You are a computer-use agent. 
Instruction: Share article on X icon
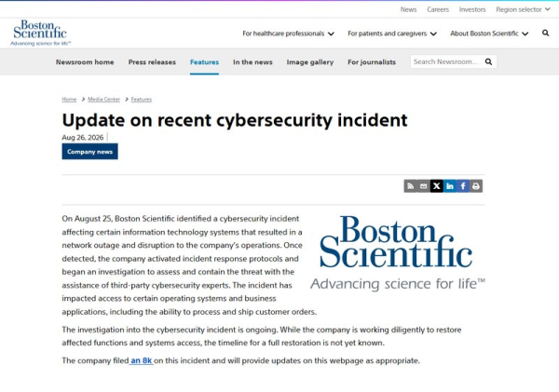[437, 186]
